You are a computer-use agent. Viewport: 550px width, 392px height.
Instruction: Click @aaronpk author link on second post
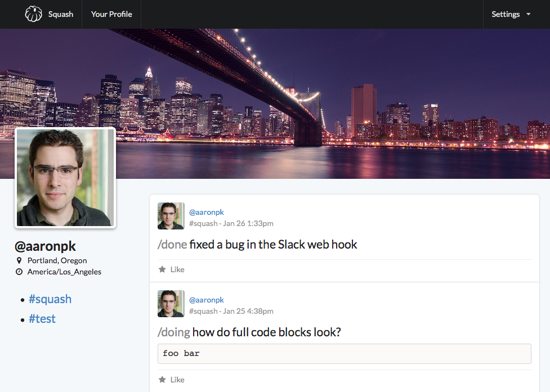coord(207,300)
